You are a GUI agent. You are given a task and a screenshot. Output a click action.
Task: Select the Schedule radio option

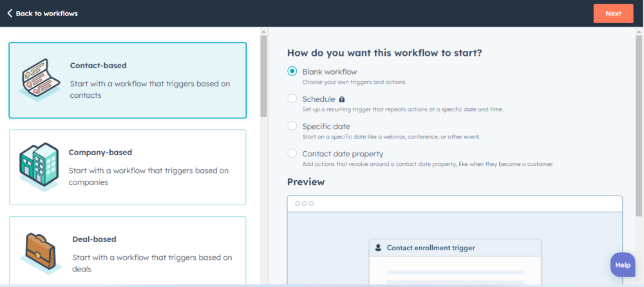pos(292,98)
